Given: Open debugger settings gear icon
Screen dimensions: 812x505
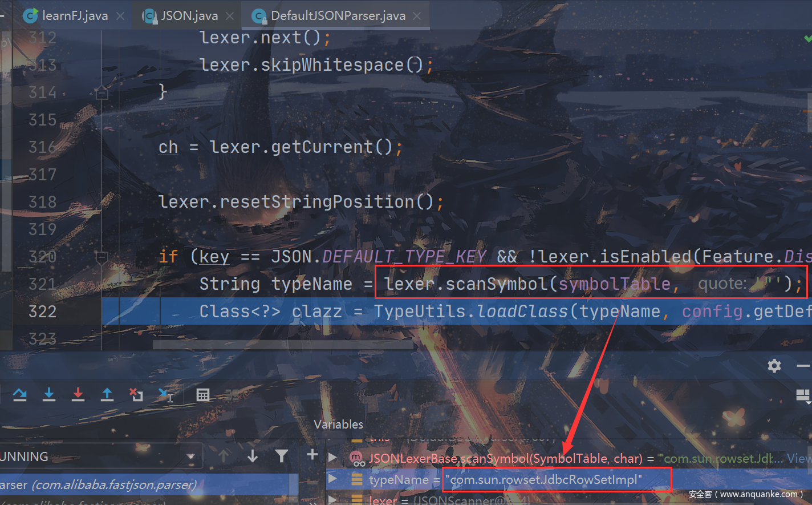Looking at the screenshot, I should pyautogui.click(x=774, y=365).
